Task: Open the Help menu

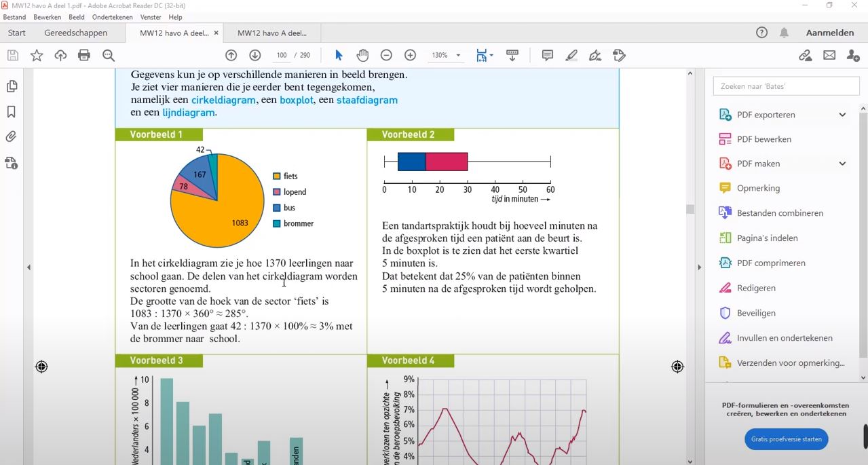Action: (175, 17)
